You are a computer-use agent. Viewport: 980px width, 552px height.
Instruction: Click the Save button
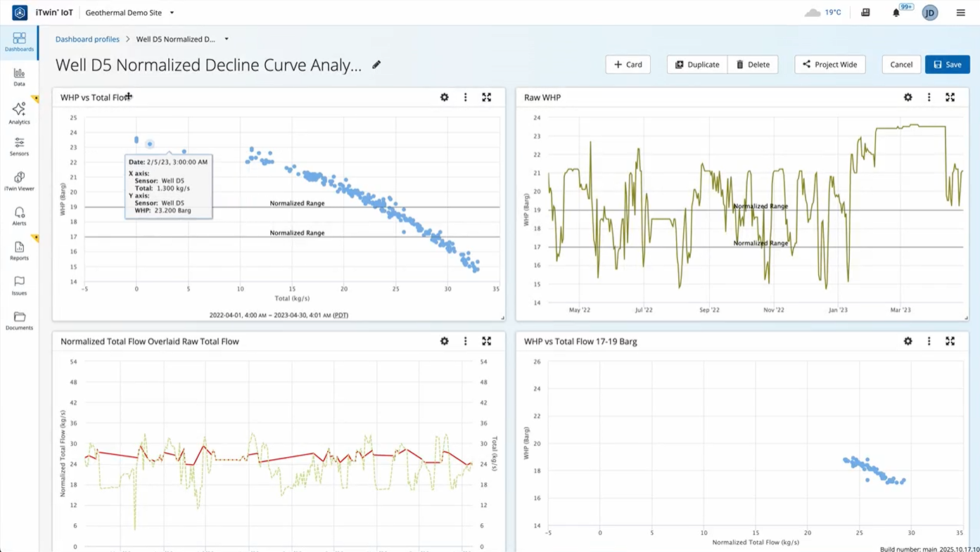click(947, 65)
